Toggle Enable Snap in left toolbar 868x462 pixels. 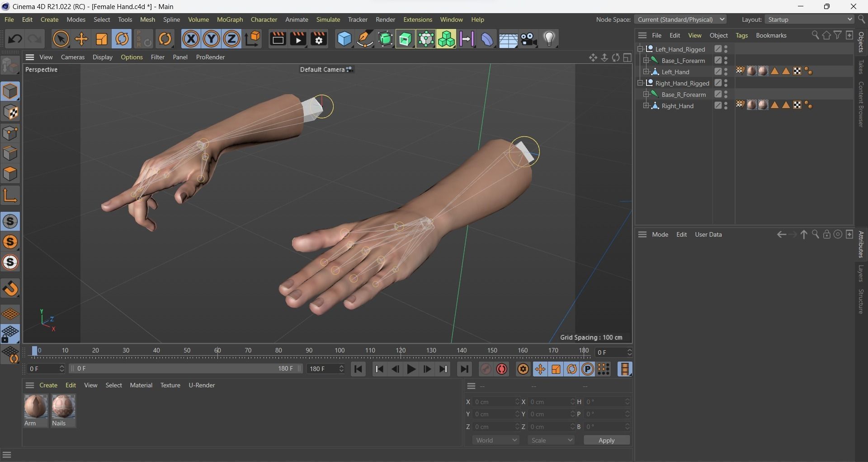point(10,288)
